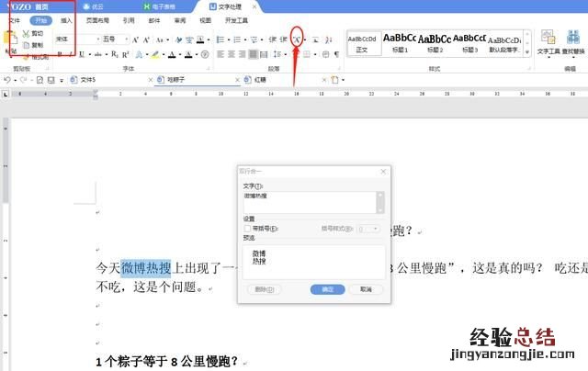Screen dimensions: 588x371
Task: Click the strikethrough abc icon
Action: pyautogui.click(x=98, y=54)
